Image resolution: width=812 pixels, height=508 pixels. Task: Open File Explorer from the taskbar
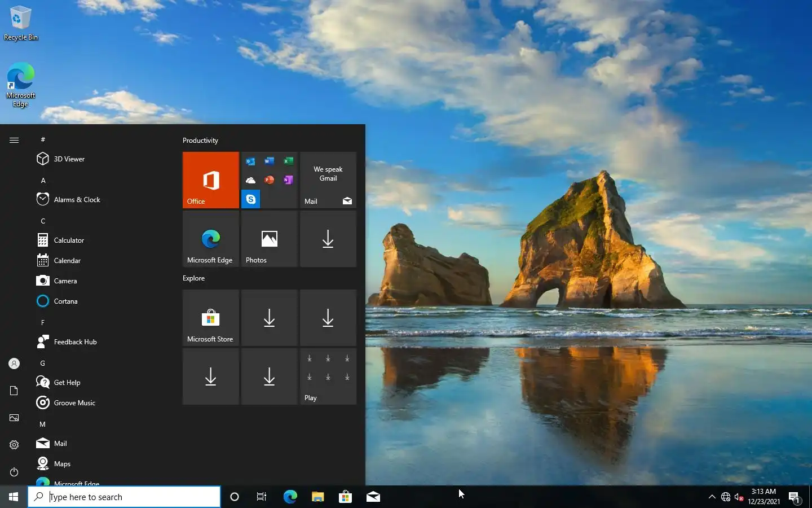(318, 497)
